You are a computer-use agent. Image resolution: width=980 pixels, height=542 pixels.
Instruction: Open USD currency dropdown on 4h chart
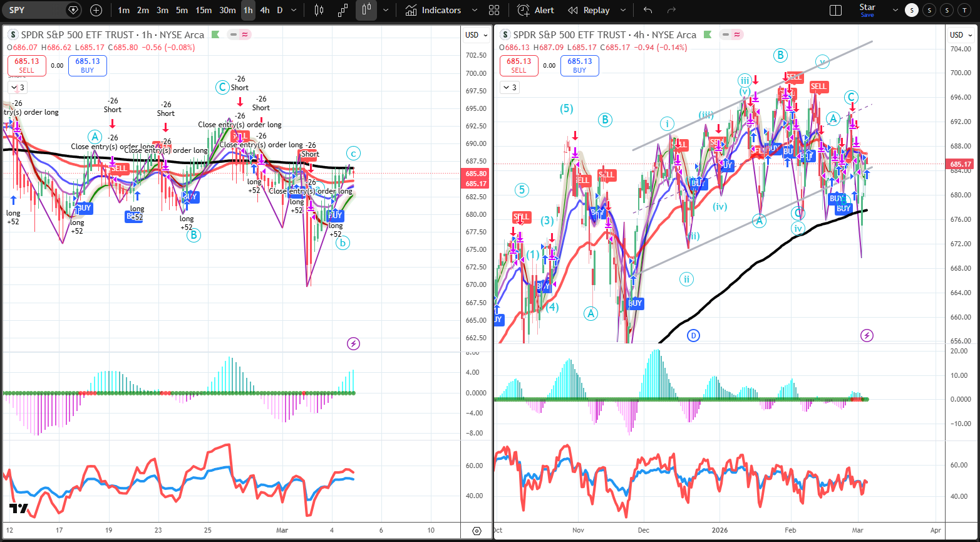click(x=961, y=35)
